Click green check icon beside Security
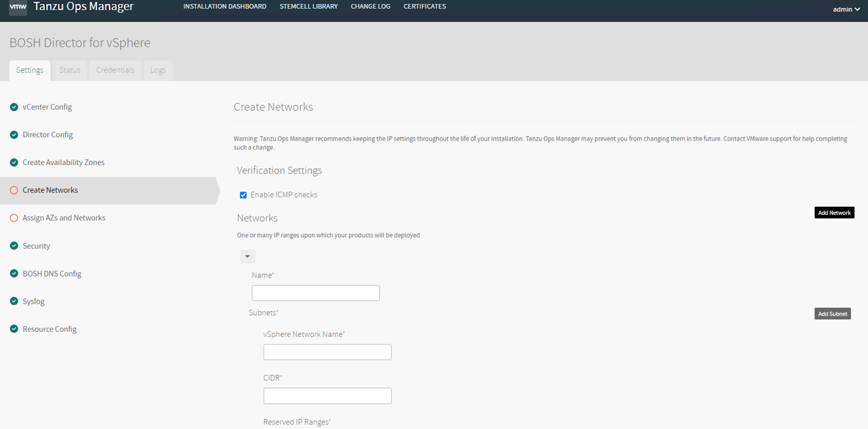This screenshot has width=868, height=429. point(14,245)
